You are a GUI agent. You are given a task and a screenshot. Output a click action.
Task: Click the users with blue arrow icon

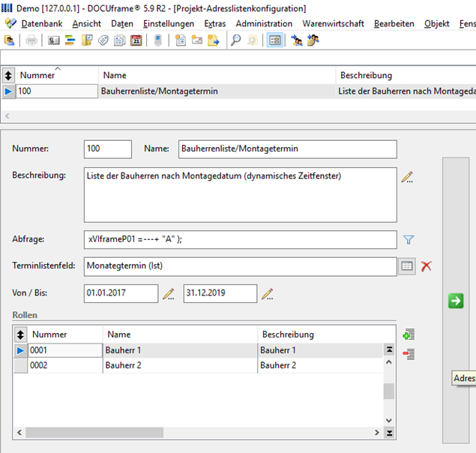pyautogui.click(x=297, y=40)
